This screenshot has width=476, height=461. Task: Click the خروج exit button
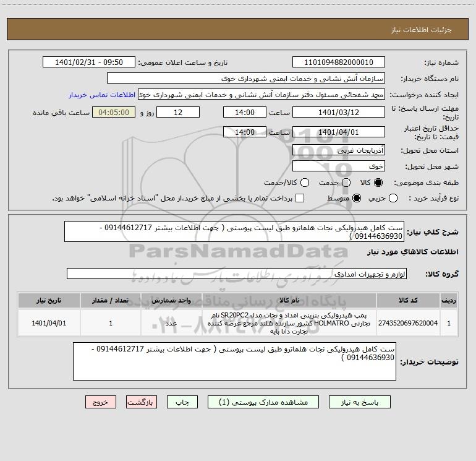coord(101,402)
